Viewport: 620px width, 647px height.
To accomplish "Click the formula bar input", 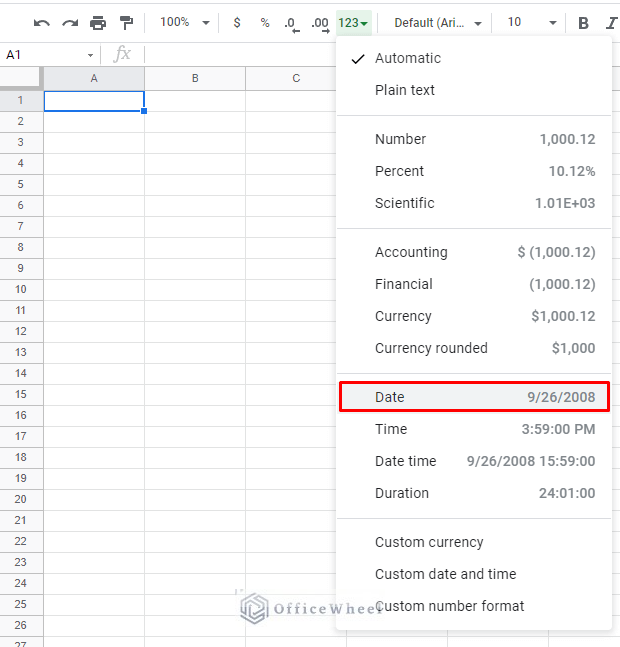I will click(x=240, y=54).
